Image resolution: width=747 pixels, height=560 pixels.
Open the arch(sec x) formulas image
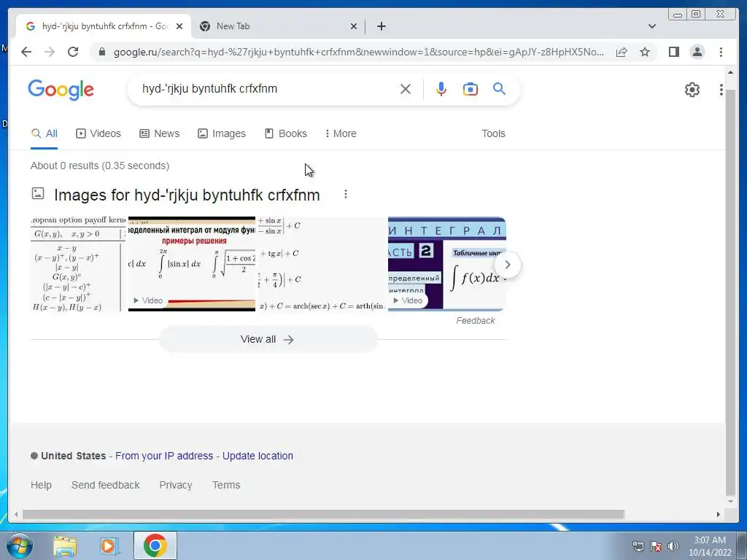pyautogui.click(x=322, y=264)
